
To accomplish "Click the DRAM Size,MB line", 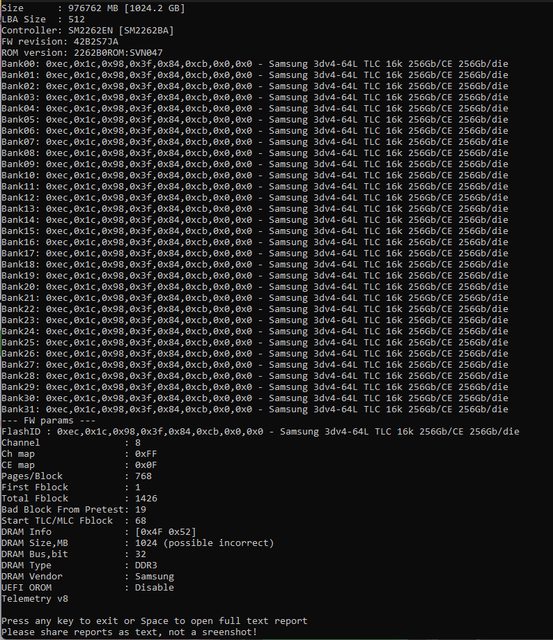I will [x=138, y=543].
